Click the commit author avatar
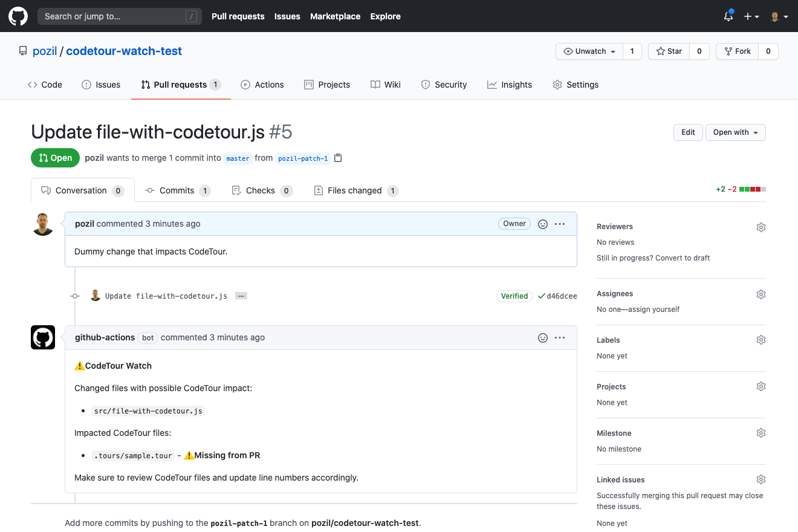The width and height of the screenshot is (798, 532). [96, 296]
